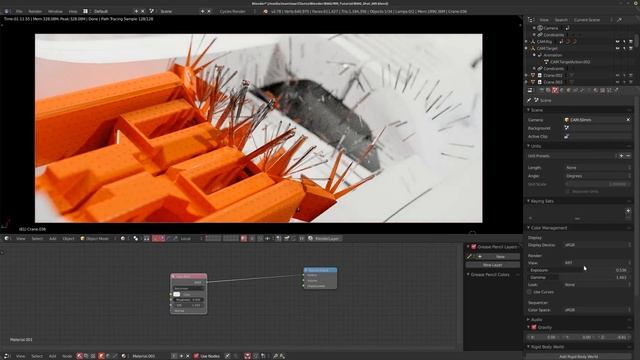Open the 3D viewport Object menu
Viewport: 640px width, 360px height.
coord(68,238)
